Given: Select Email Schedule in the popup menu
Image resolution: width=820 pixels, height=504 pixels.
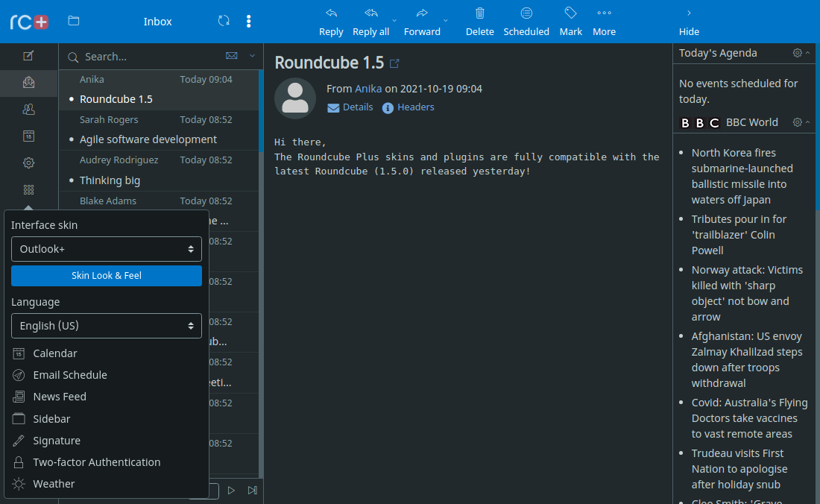Looking at the screenshot, I should click(106, 375).
